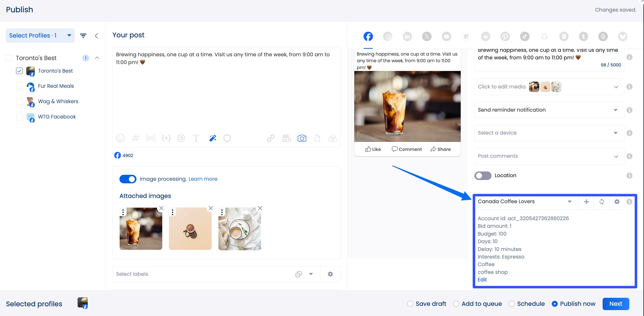Viewport: 644px width, 316px height.
Task: Toggle off Image processing
Action: pos(128,179)
